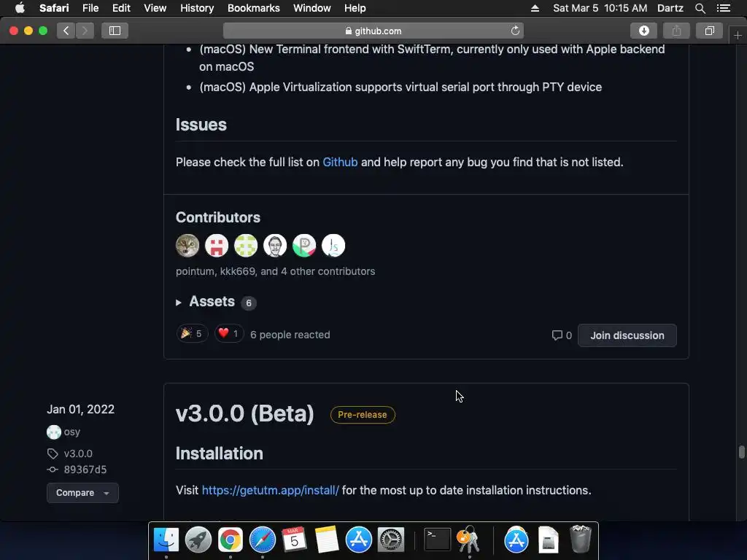
Task: Open the File menu
Action: (90, 8)
